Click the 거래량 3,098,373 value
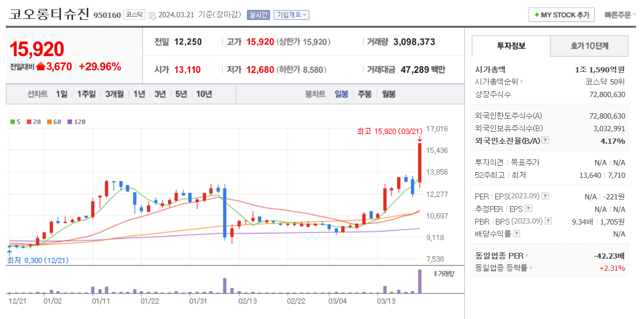The image size is (644, 319). tap(414, 42)
